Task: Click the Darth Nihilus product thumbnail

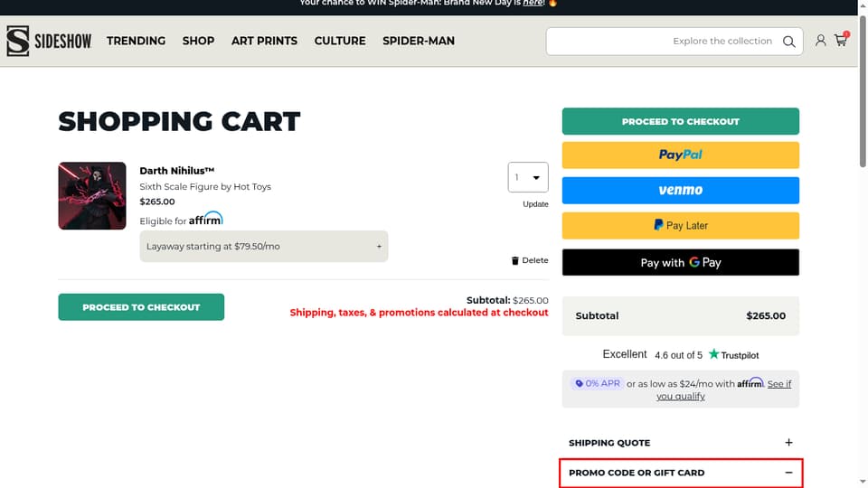Action: 92,196
